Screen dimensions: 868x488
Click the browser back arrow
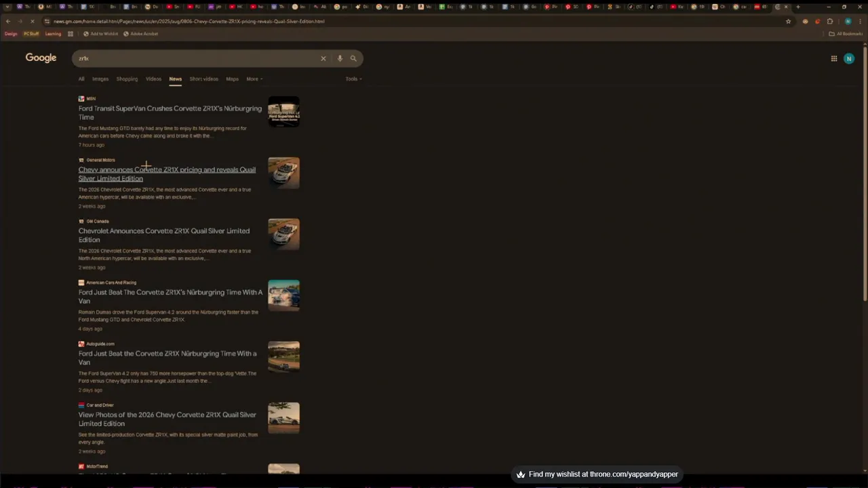8,21
